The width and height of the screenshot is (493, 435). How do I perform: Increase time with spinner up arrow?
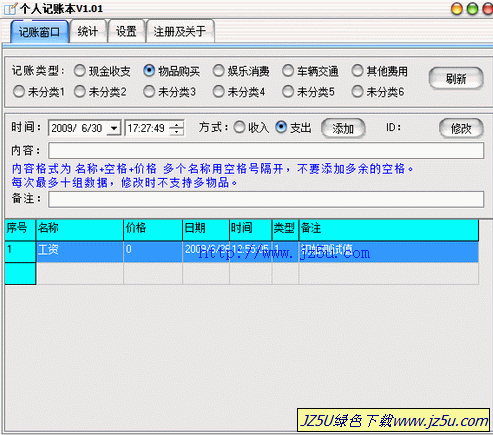click(x=177, y=124)
